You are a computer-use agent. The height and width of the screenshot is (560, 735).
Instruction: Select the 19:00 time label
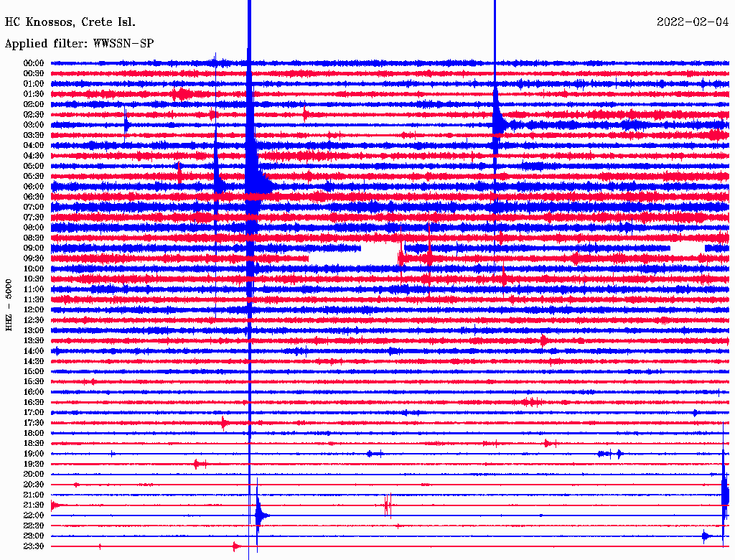pos(34,454)
